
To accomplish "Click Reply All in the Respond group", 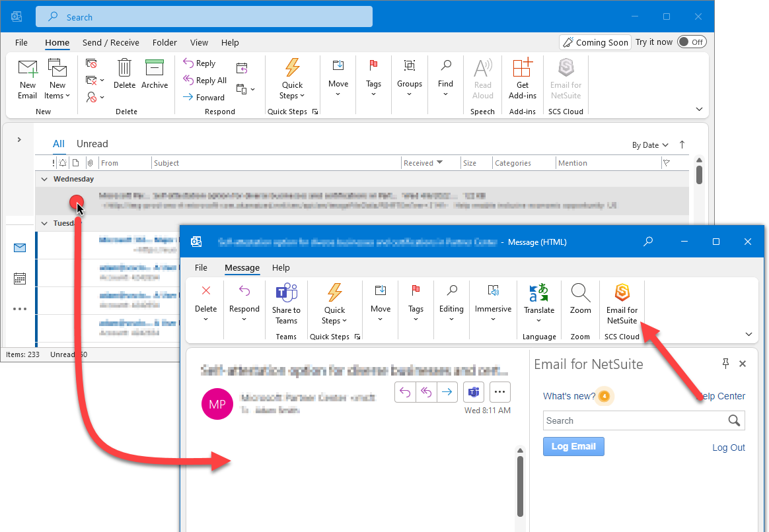I will (x=205, y=81).
